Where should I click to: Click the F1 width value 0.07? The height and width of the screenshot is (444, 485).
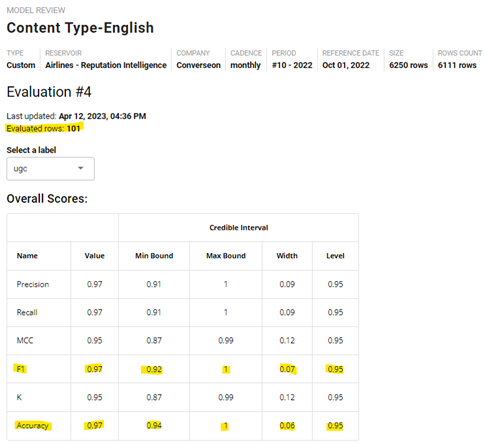click(287, 369)
